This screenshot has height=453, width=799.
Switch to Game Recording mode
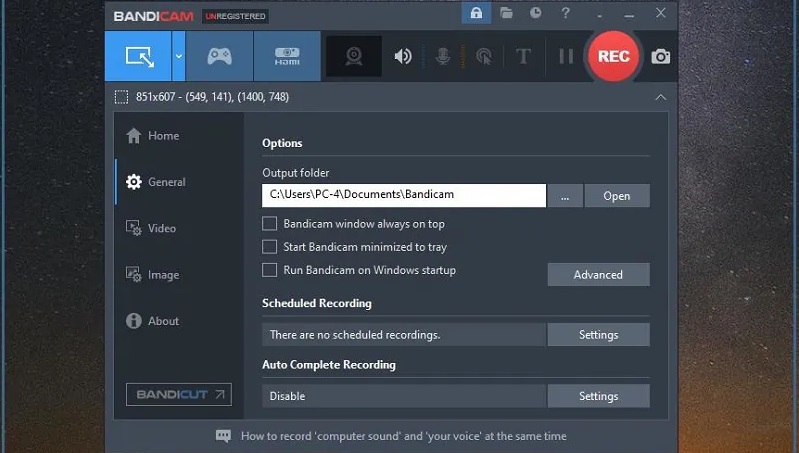(x=219, y=56)
